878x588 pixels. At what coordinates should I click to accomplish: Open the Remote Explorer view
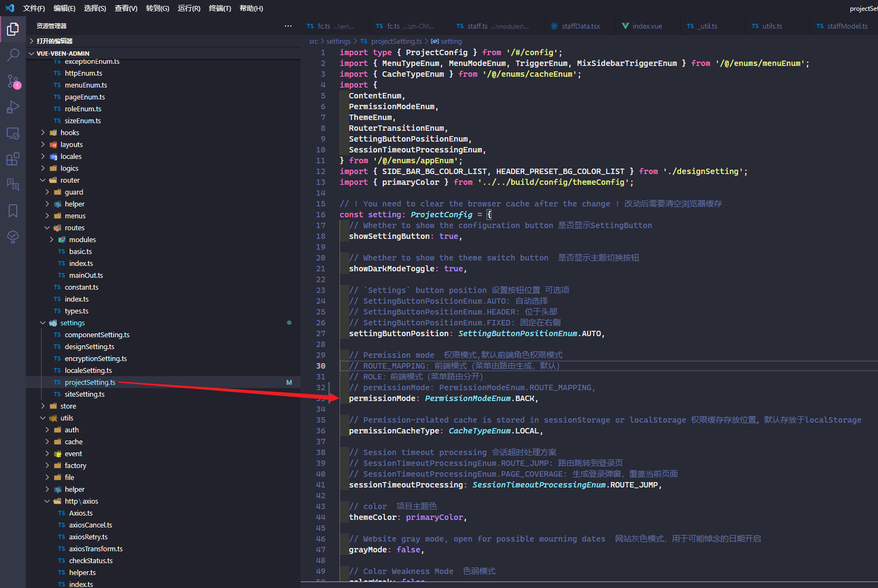(13, 133)
